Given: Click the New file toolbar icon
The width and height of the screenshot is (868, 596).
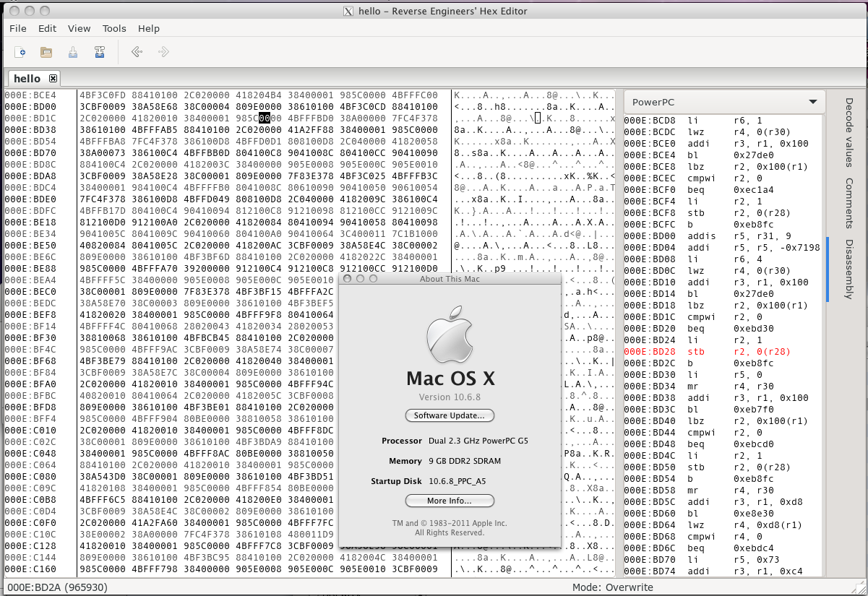Looking at the screenshot, I should pyautogui.click(x=20, y=52).
